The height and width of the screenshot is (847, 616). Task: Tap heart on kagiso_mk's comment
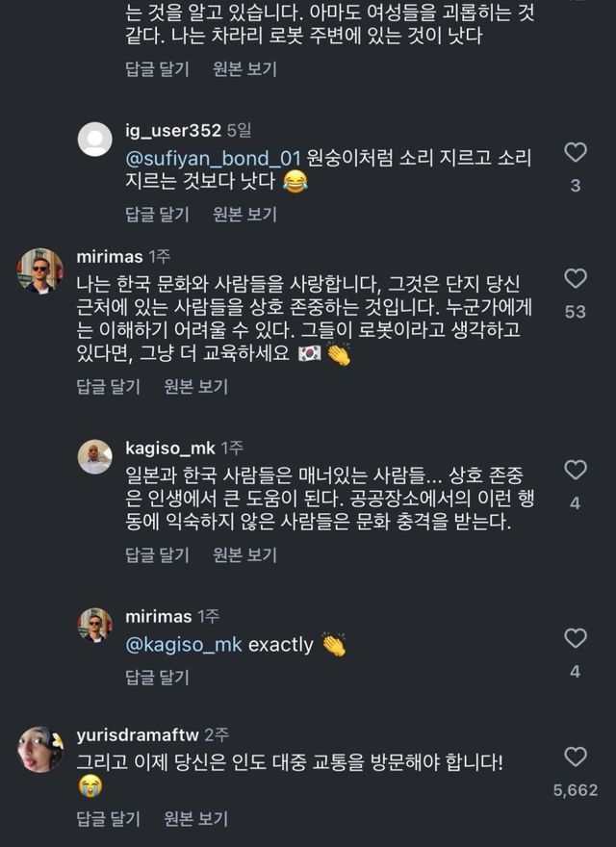(x=575, y=470)
